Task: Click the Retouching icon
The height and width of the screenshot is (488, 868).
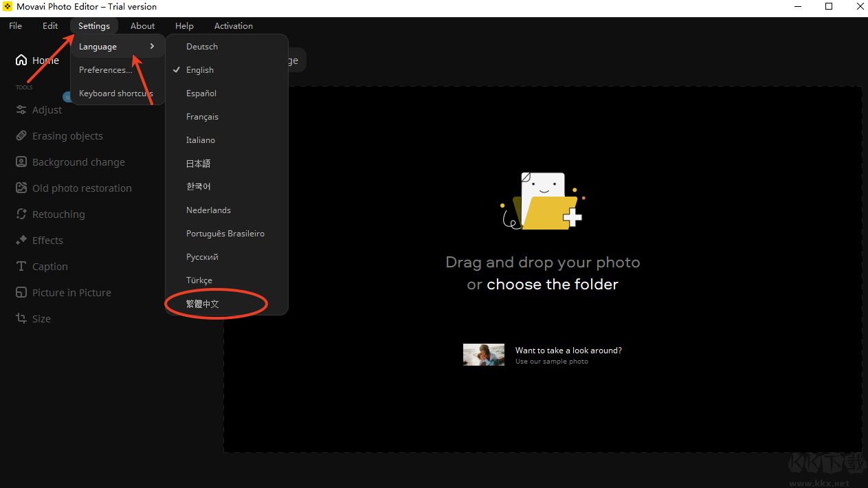Action: click(x=21, y=214)
